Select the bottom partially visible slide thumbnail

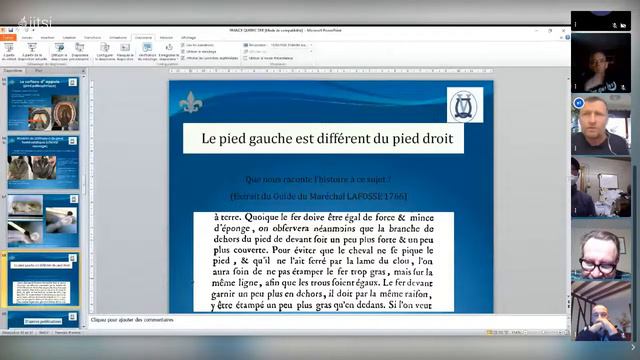(43, 320)
